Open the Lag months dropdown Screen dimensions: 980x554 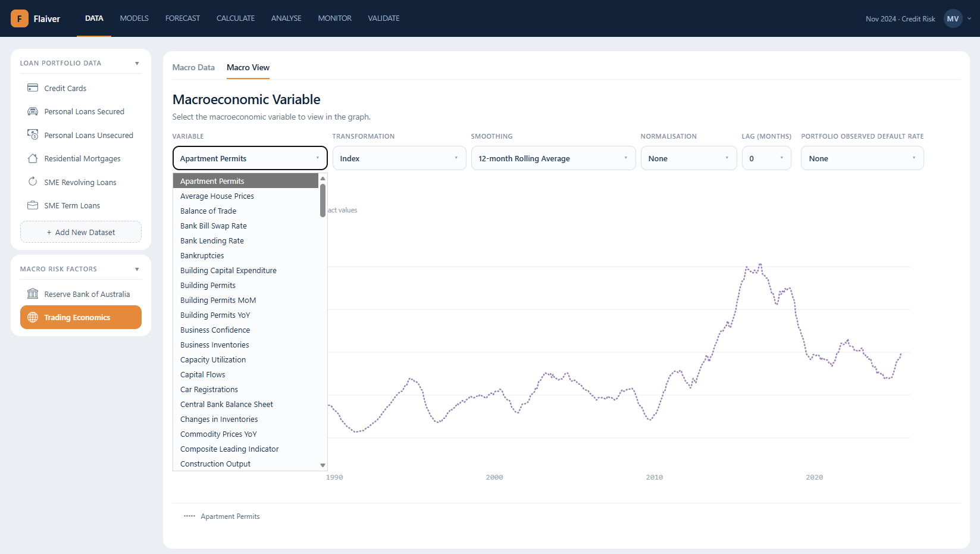coord(766,158)
